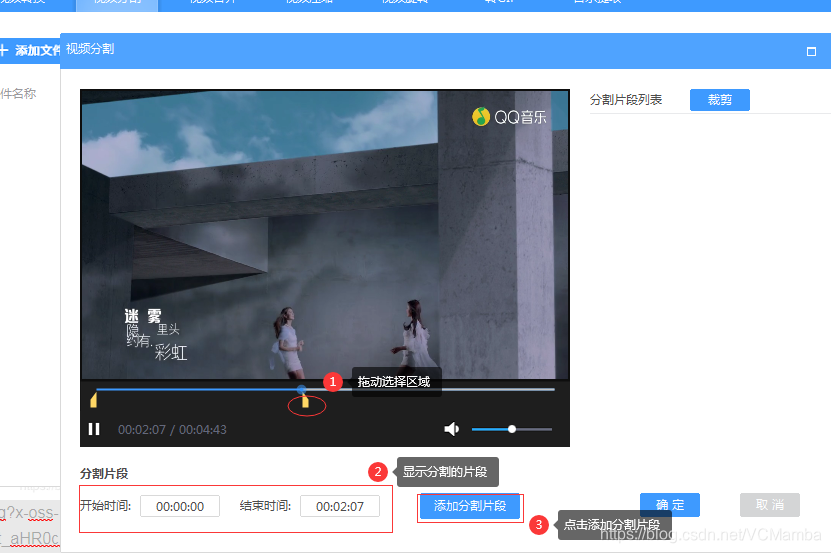Cancel with the 取消 button
The height and width of the screenshot is (553, 831).
click(x=770, y=505)
